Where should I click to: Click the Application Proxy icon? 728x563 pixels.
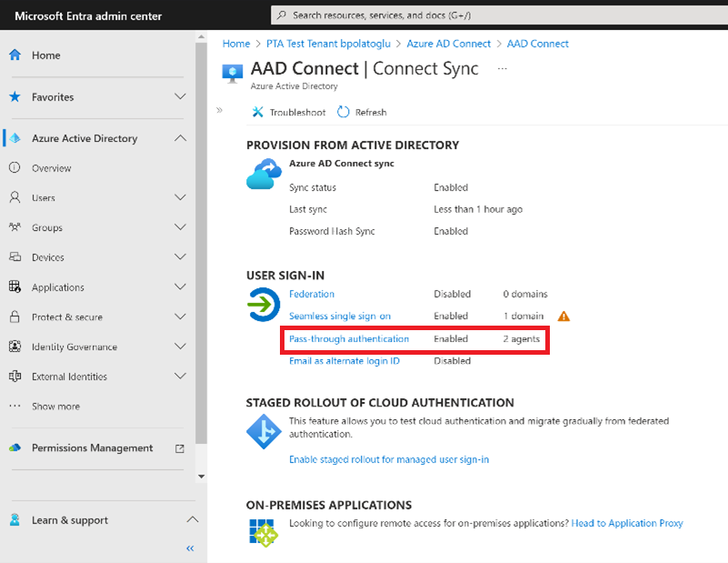pyautogui.click(x=264, y=531)
